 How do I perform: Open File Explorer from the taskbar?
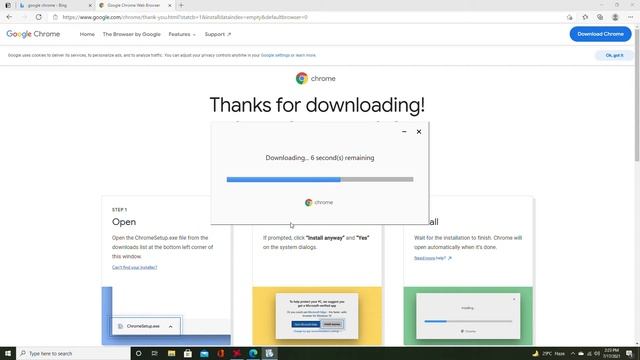click(x=171, y=353)
